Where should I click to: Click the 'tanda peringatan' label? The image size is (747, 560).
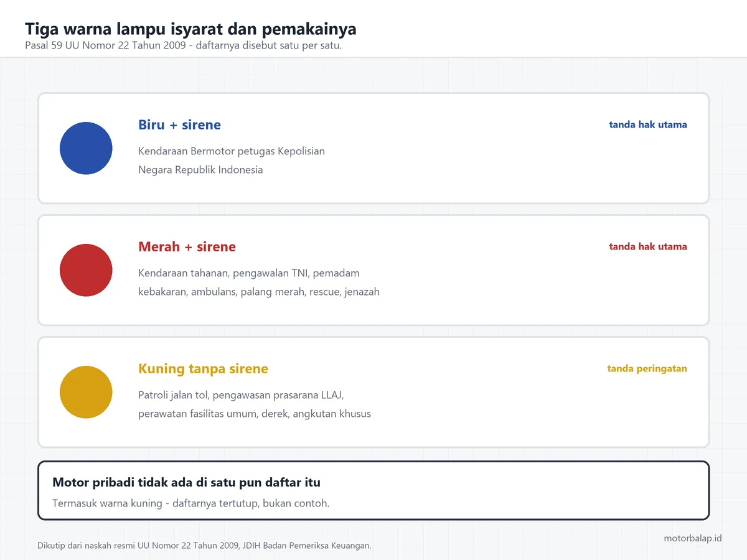[647, 368]
